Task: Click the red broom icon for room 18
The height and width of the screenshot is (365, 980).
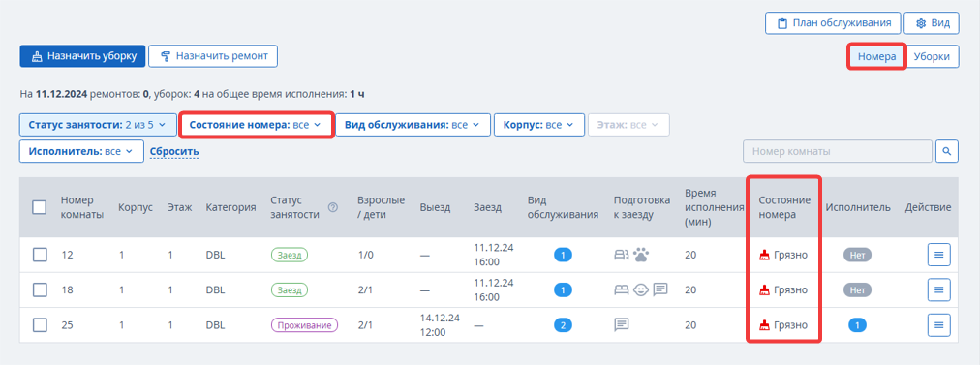Action: 764,290
